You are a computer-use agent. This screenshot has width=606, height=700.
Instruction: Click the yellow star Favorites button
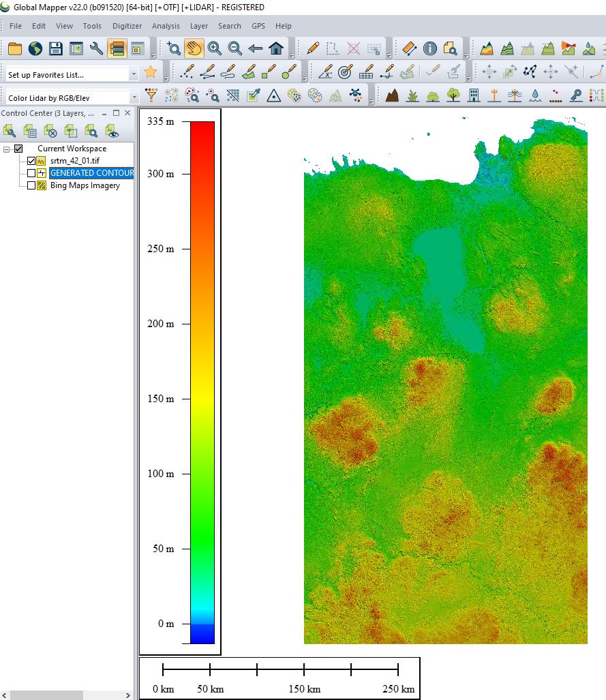(151, 72)
